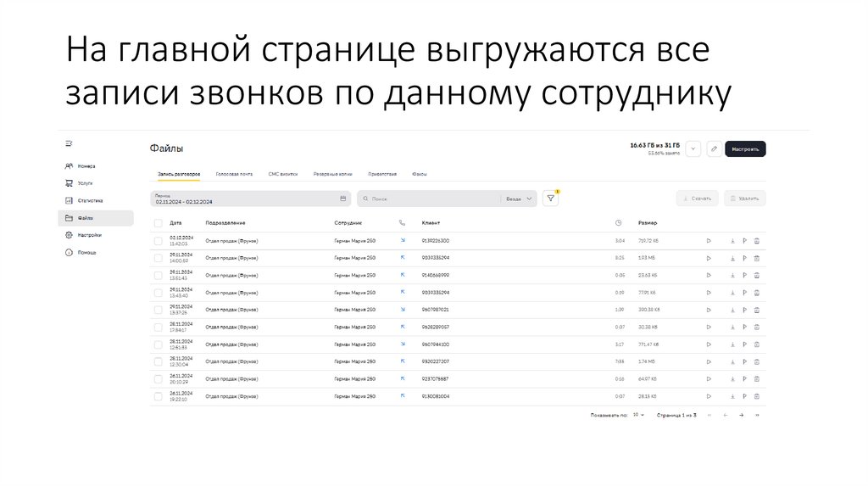Viewport: 868px width, 487px height.
Task: Delete the recording for client 9237075687
Action: click(x=757, y=379)
